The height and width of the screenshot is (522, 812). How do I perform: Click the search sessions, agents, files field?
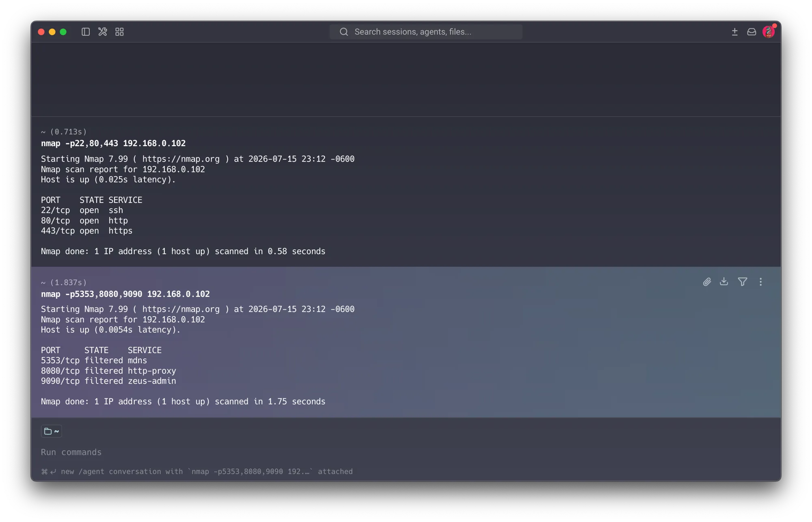pos(426,32)
